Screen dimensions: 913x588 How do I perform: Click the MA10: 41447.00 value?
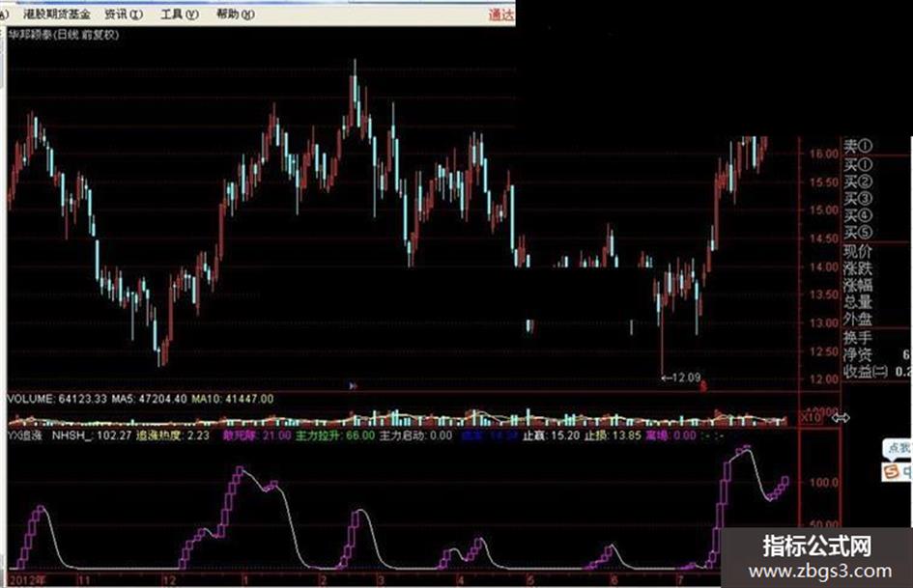tap(232, 399)
